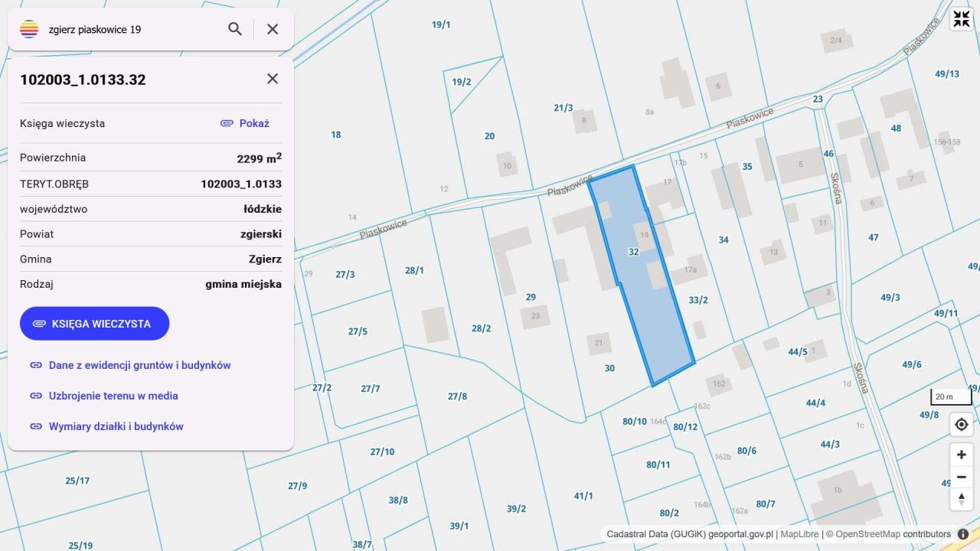This screenshot has height=551, width=980.
Task: Click the colorful striped app logo
Action: (x=29, y=29)
